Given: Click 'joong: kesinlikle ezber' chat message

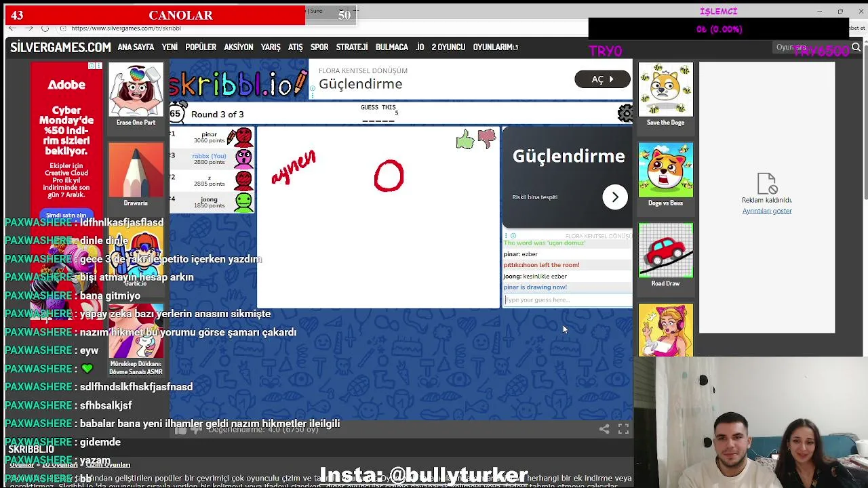Looking at the screenshot, I should pos(535,277).
